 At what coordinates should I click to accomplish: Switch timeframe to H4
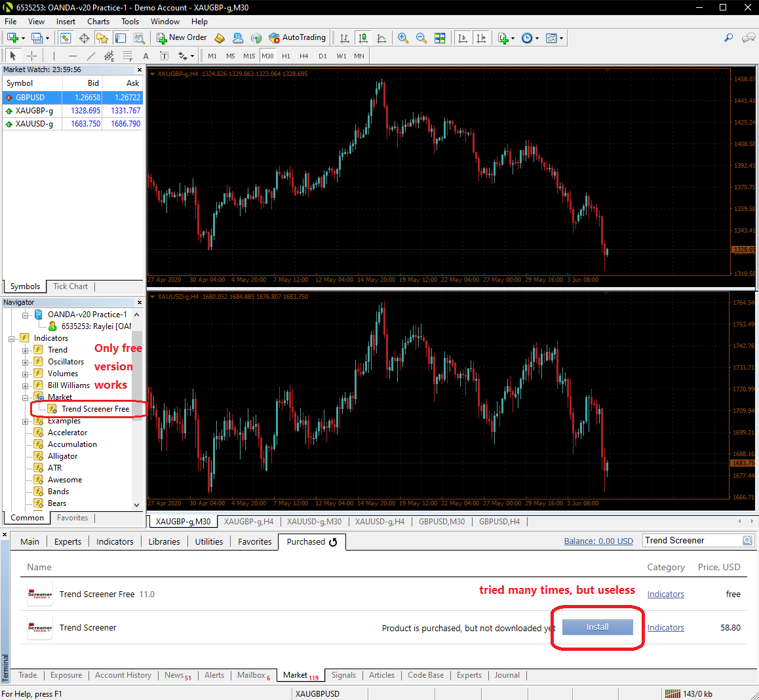coord(304,56)
